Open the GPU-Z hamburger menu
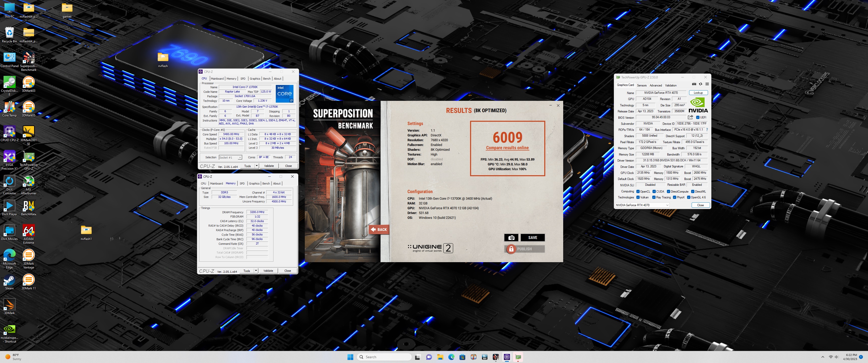This screenshot has height=363, width=868. (x=707, y=84)
